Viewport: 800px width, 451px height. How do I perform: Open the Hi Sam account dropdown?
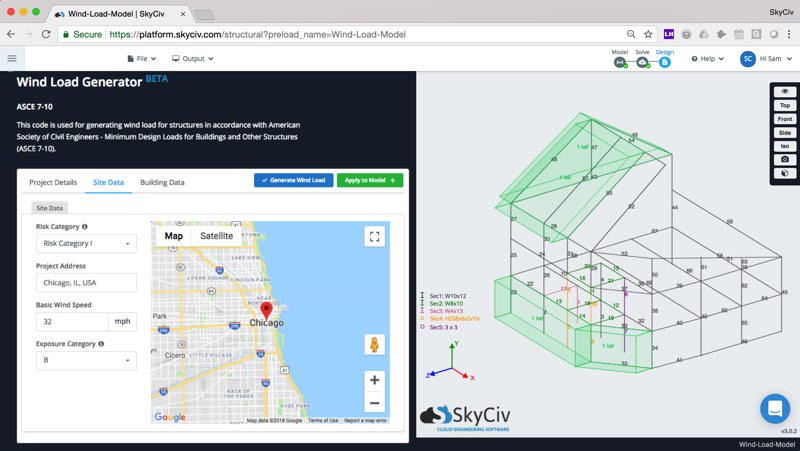click(776, 59)
